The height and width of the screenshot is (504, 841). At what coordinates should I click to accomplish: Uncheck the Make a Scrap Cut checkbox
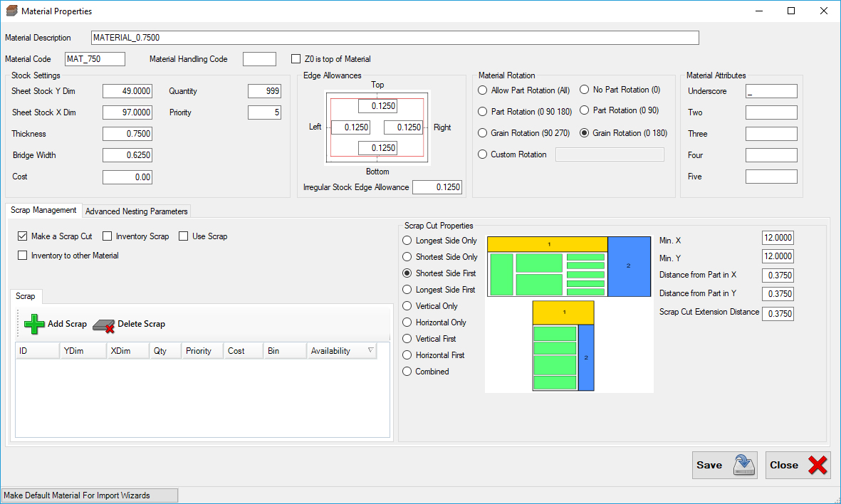(22, 236)
